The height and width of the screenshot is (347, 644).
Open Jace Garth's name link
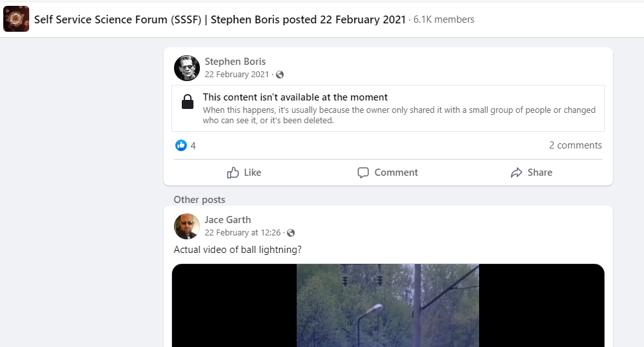227,220
